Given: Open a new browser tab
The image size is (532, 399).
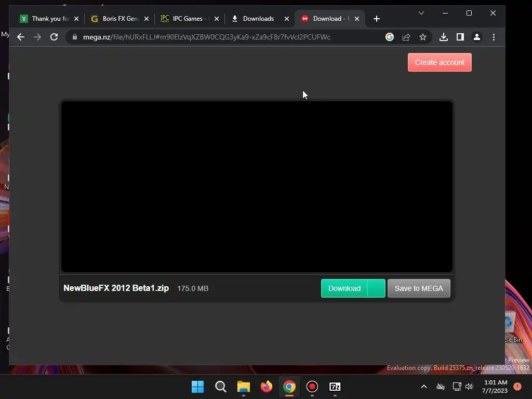Looking at the screenshot, I should tap(377, 19).
